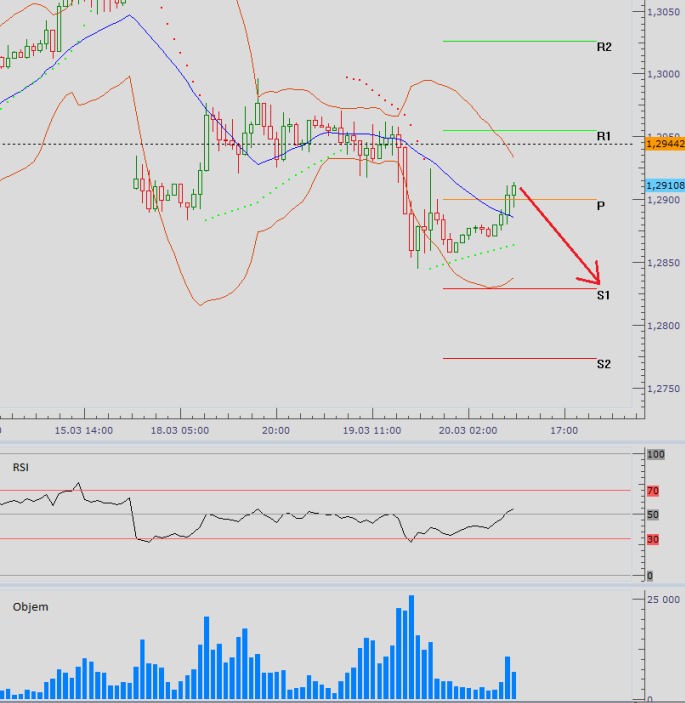The height and width of the screenshot is (703, 685).
Task: Click the R1 pivot level label
Action: [603, 136]
